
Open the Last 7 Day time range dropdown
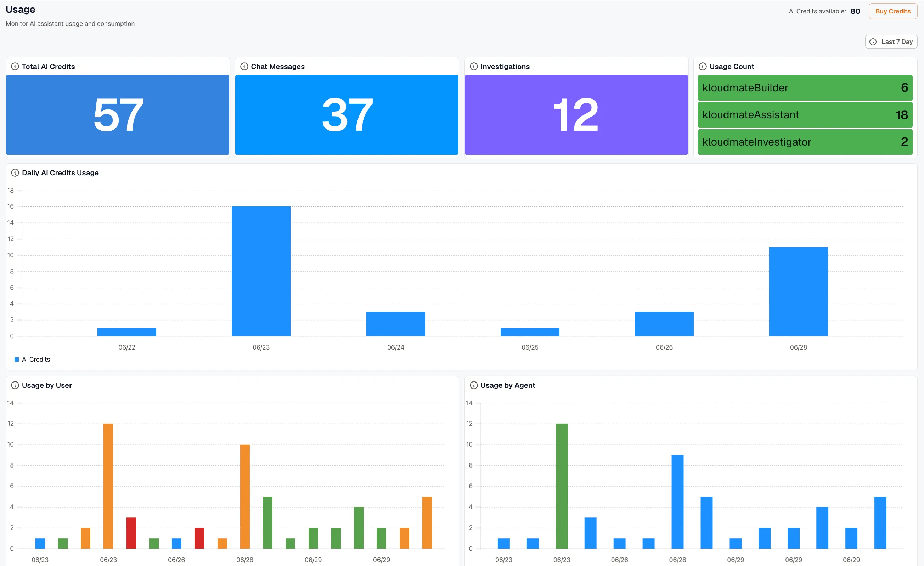coord(891,41)
